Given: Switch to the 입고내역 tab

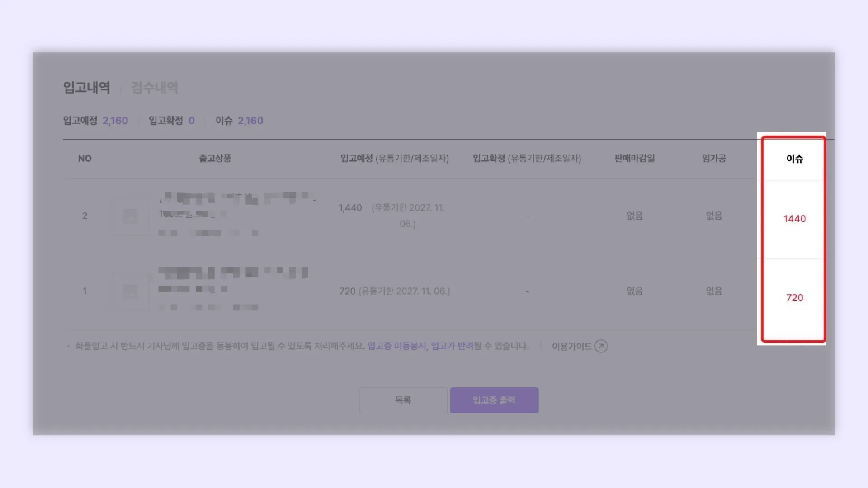Looking at the screenshot, I should [x=87, y=87].
